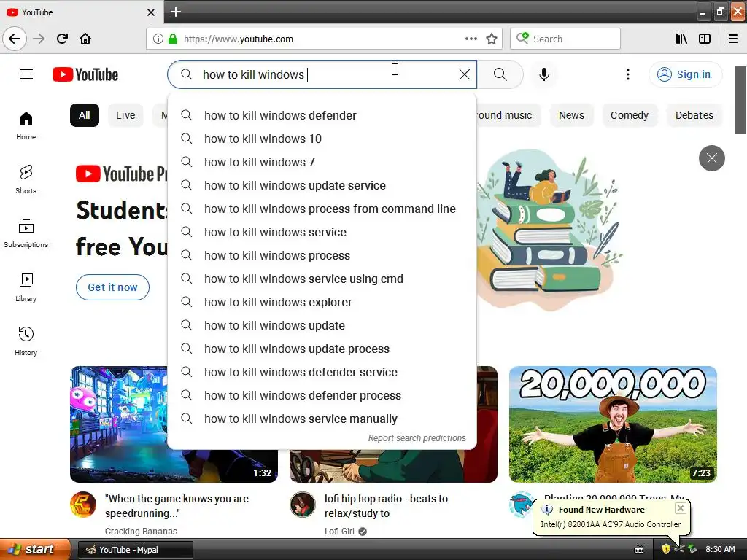Click the security shield tray icon
Image resolution: width=747 pixels, height=560 pixels.
[x=665, y=549]
